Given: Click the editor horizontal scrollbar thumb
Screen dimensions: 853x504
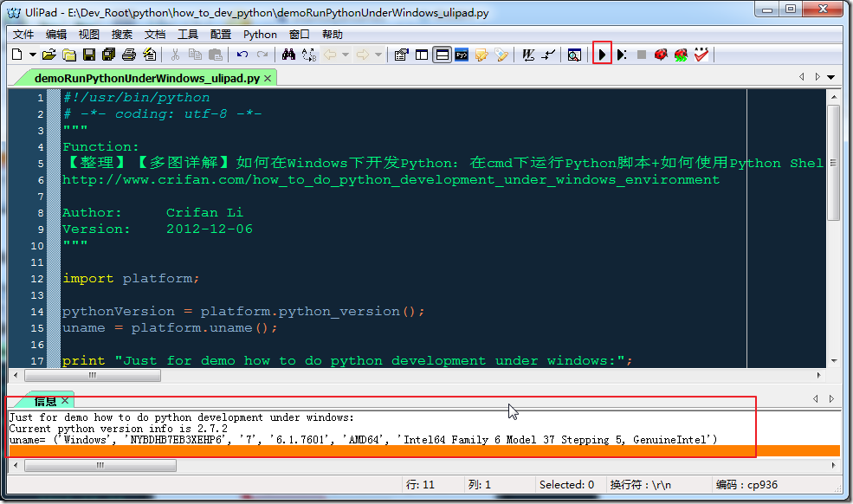Looking at the screenshot, I should (x=93, y=375).
